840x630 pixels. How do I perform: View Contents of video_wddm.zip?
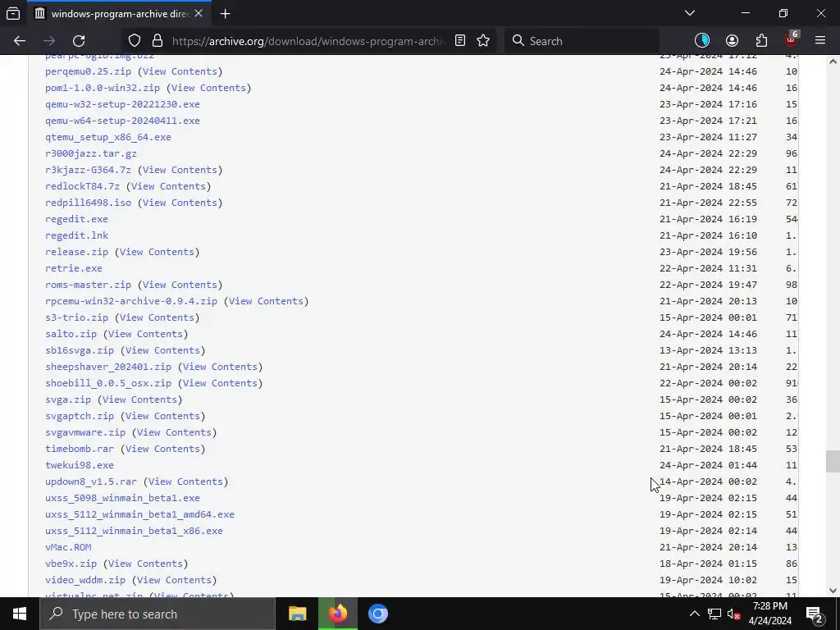(174, 580)
